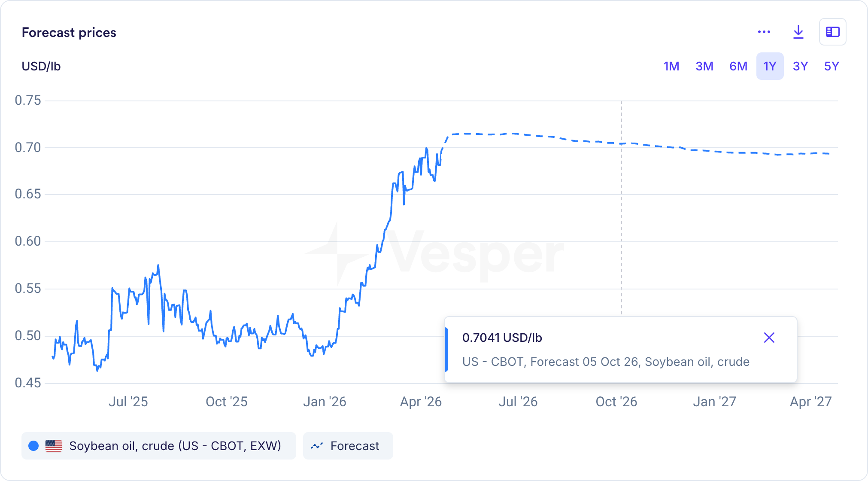Click the dashed-line Forecast icon

point(317,446)
